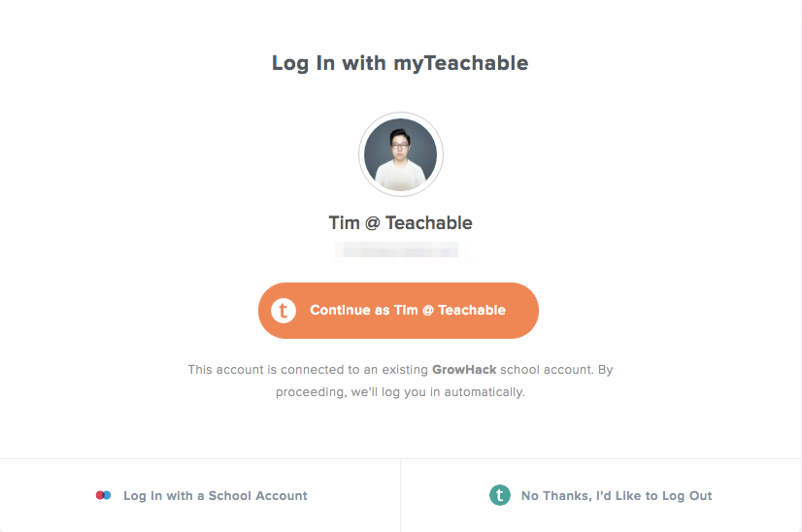Click "school account. By" text after GrowHack
Image resolution: width=802 pixels, height=532 pixels.
556,369
